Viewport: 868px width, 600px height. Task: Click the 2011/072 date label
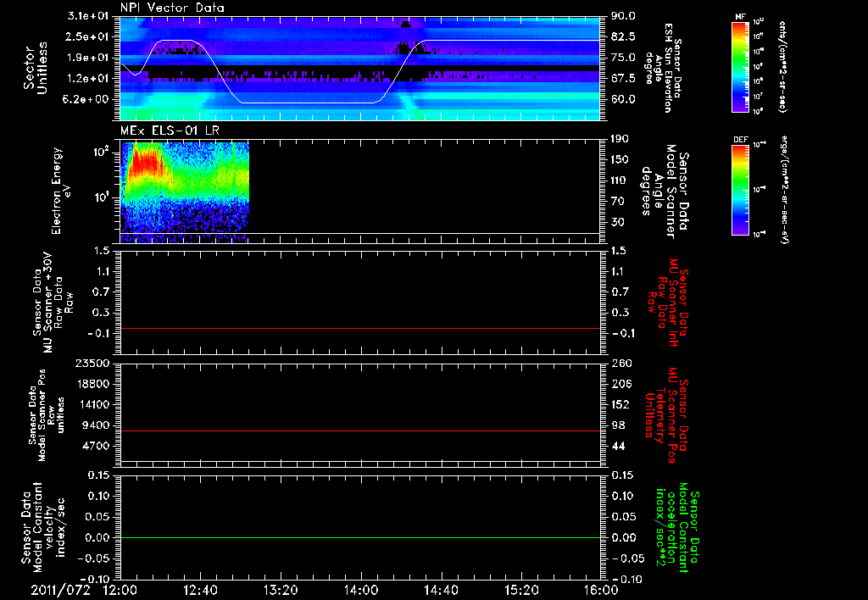pos(60,590)
